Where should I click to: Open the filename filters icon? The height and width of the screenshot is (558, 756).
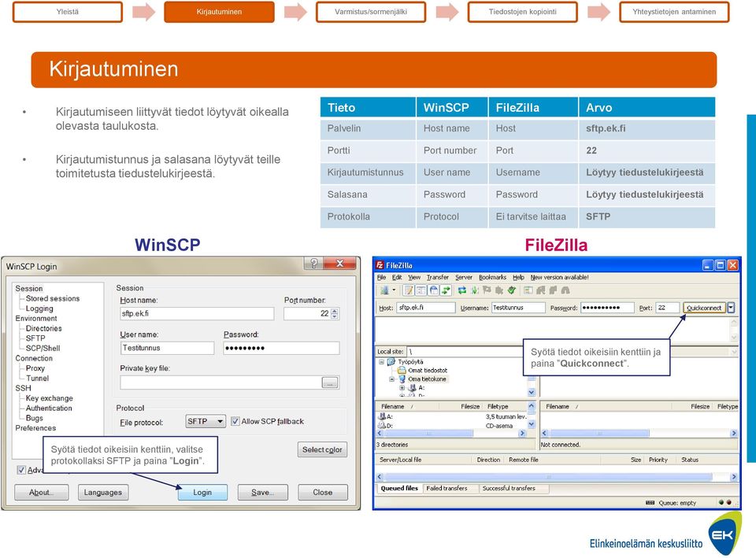click(x=528, y=290)
